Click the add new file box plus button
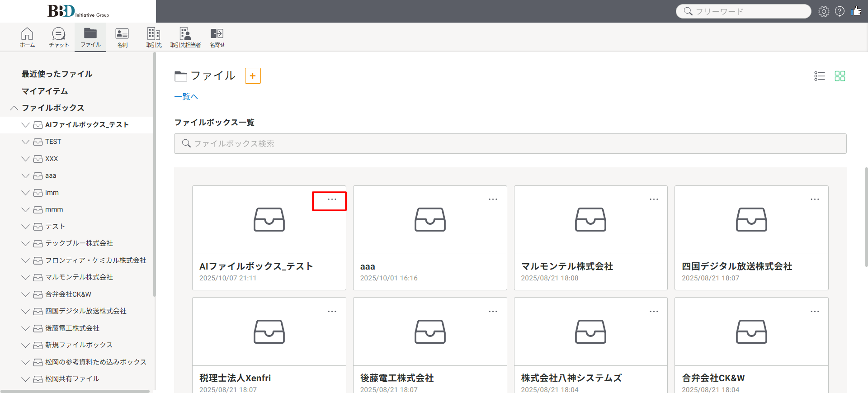The height and width of the screenshot is (393, 868). click(x=253, y=76)
